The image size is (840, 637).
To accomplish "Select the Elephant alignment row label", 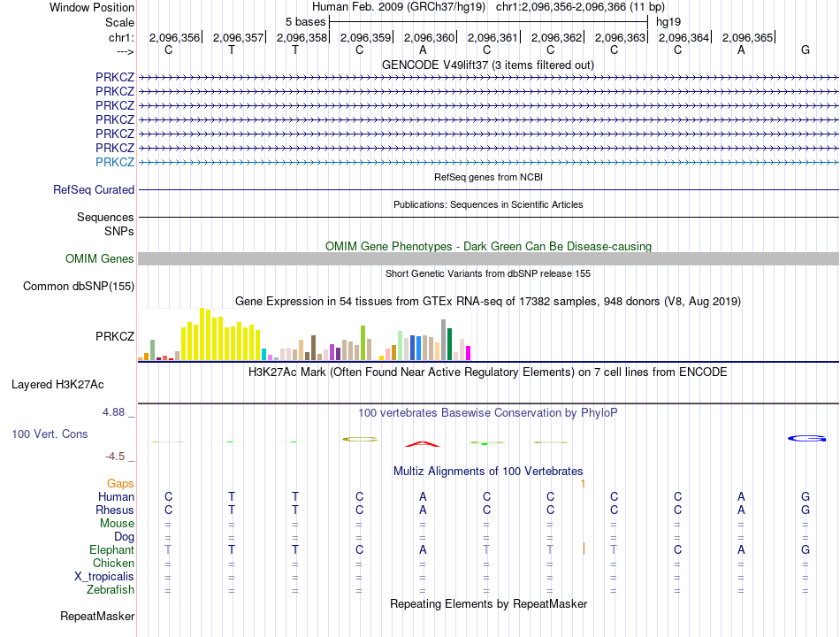I will (111, 550).
